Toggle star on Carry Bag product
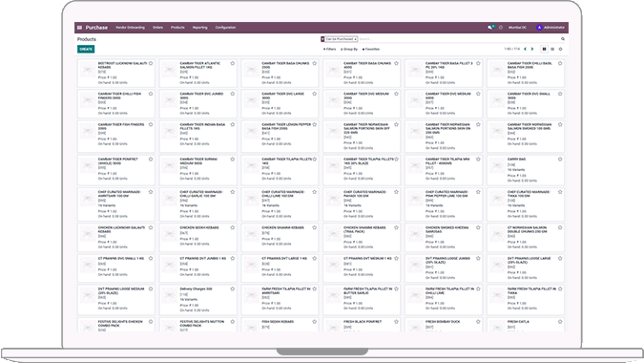Screen dimensions: 644x363 point(560,160)
